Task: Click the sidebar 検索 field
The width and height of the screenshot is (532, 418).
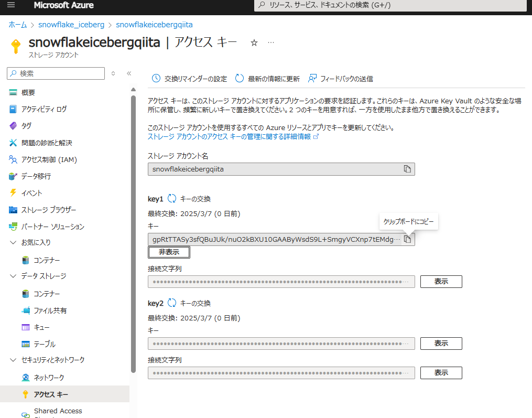Action: click(56, 73)
